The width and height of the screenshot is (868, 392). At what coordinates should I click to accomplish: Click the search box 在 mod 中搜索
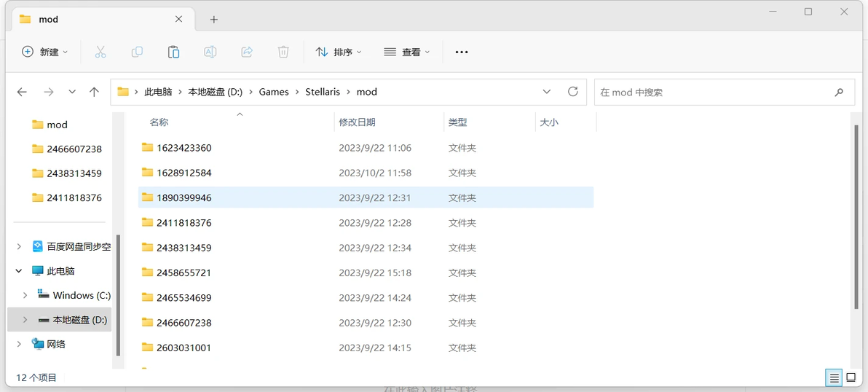coord(724,92)
